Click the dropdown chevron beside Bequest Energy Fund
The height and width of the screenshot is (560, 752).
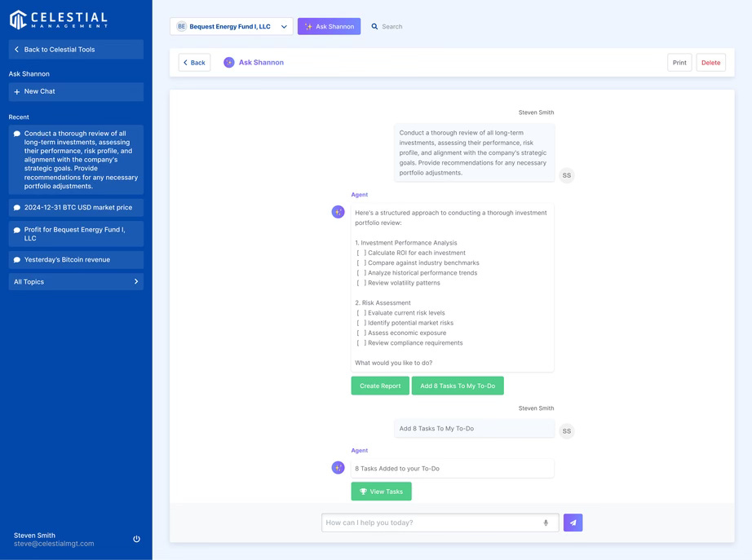[284, 27]
